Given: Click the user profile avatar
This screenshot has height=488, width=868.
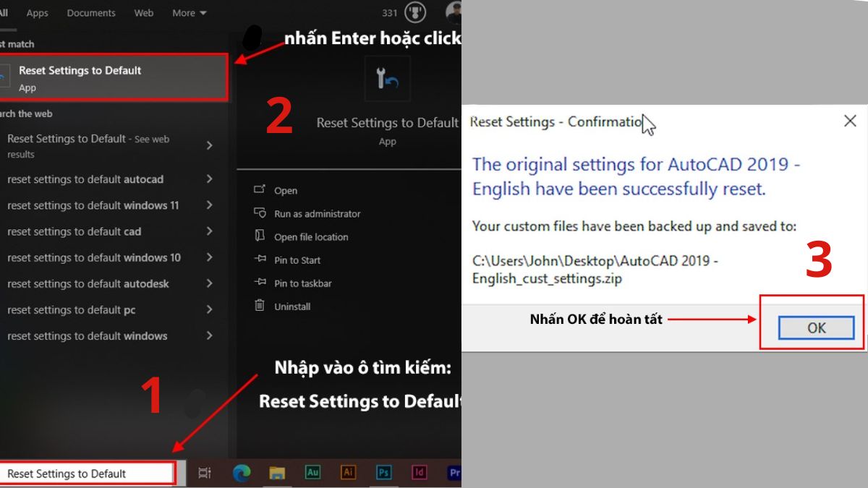Looking at the screenshot, I should [x=454, y=13].
